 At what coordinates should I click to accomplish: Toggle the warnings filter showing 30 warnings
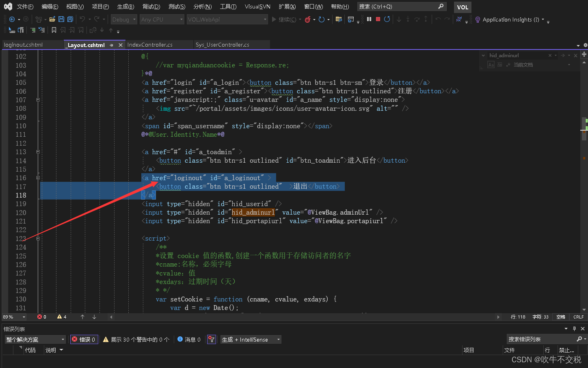pyautogui.click(x=136, y=340)
